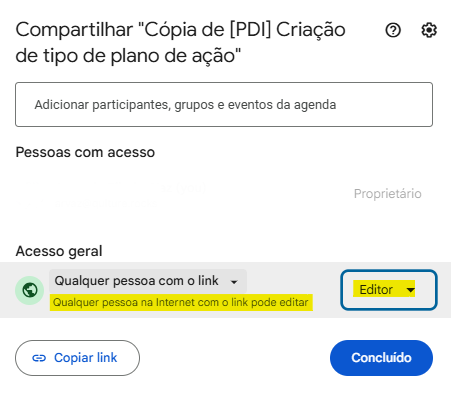Click the Editor dropdown caret arrow

(x=410, y=290)
